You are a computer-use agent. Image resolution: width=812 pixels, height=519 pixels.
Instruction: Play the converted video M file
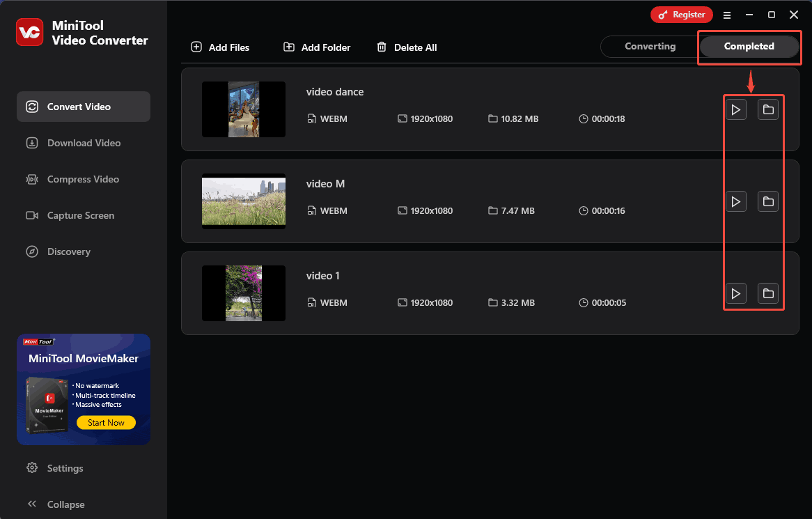735,201
